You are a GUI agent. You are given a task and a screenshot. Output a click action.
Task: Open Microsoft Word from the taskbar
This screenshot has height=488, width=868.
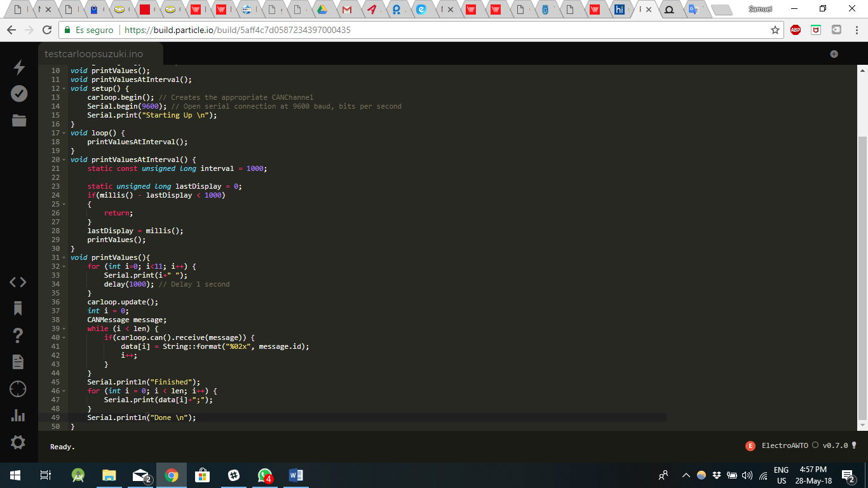(x=296, y=475)
